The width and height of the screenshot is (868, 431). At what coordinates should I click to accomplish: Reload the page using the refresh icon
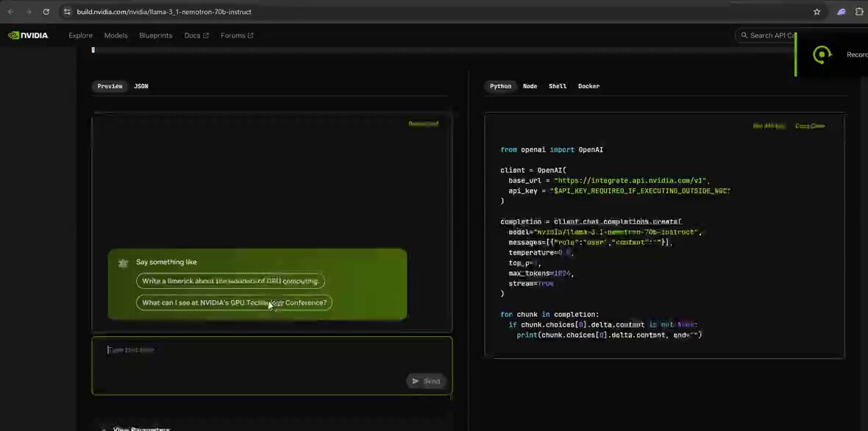(46, 12)
